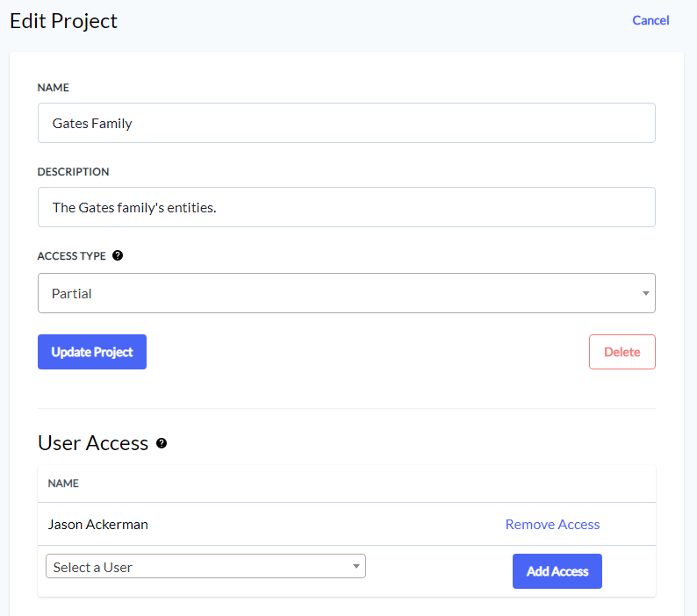Focus the project Description text field
697x616 pixels.
[x=346, y=207]
